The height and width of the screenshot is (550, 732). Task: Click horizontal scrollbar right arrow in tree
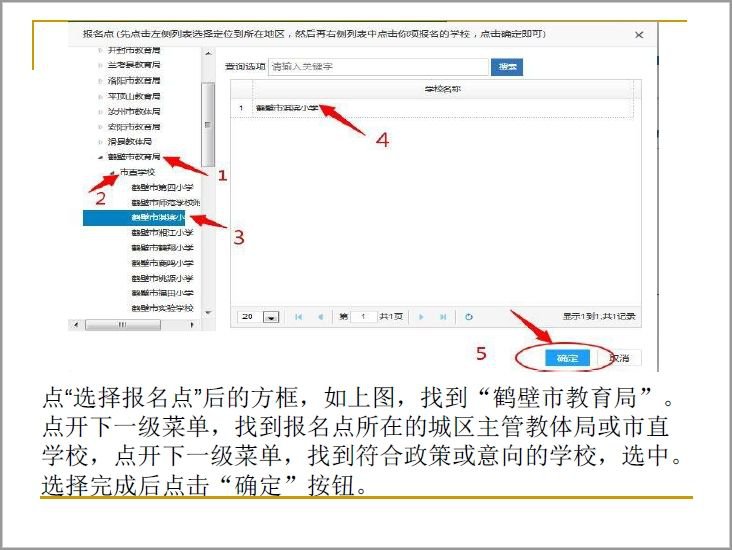click(192, 324)
